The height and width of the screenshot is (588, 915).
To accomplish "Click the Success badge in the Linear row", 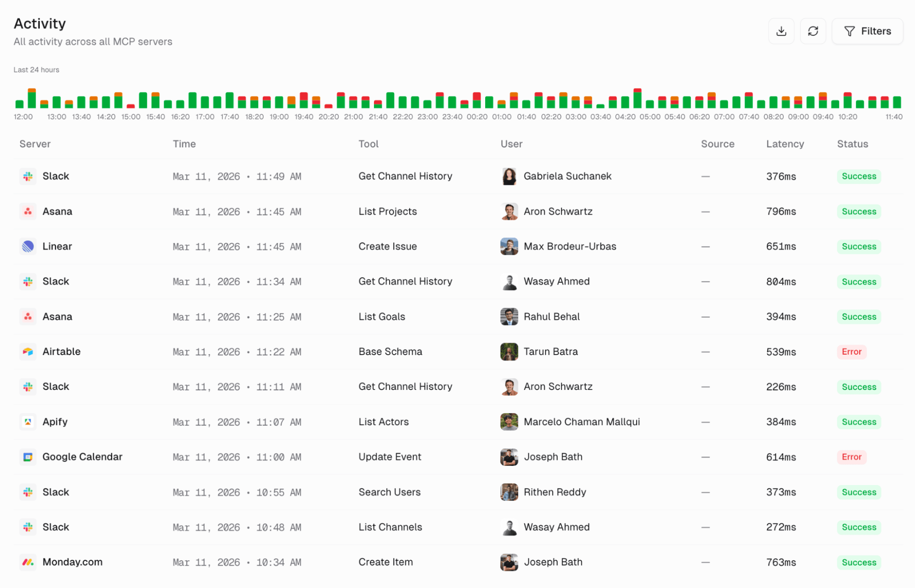I will click(x=859, y=246).
